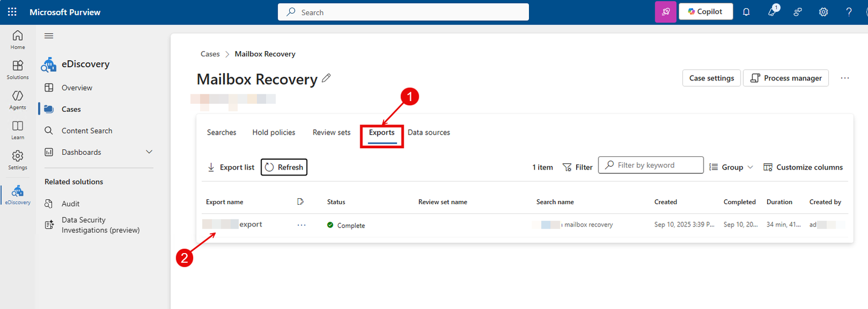Open more options ellipsis for export row
The width and height of the screenshot is (868, 309).
[x=302, y=225]
